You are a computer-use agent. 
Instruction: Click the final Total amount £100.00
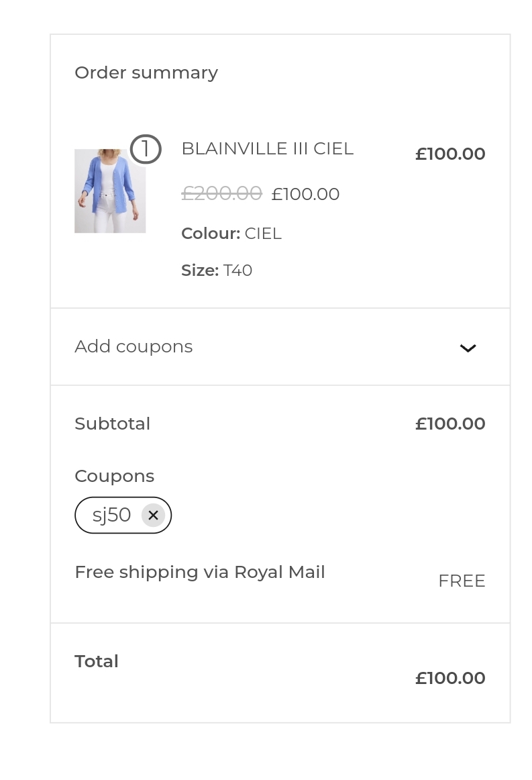tap(450, 678)
